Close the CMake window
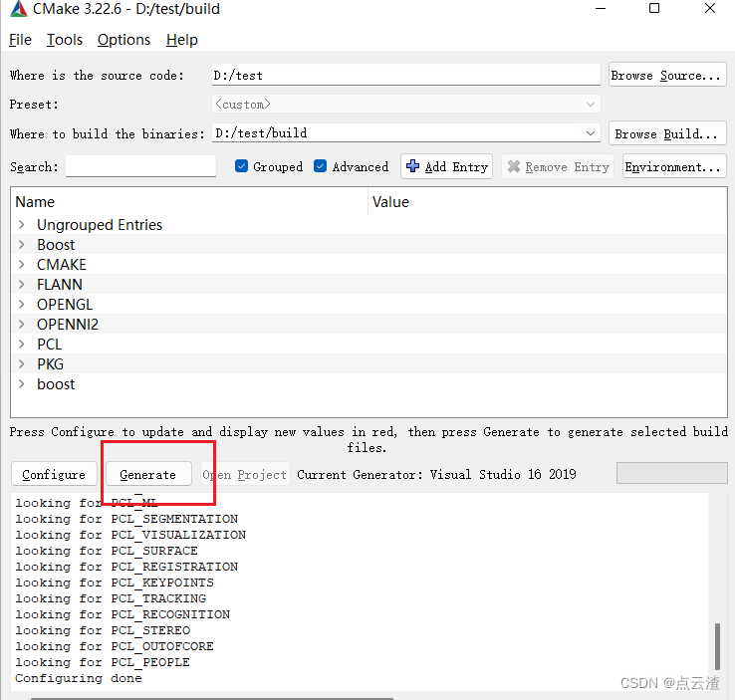 (x=710, y=8)
